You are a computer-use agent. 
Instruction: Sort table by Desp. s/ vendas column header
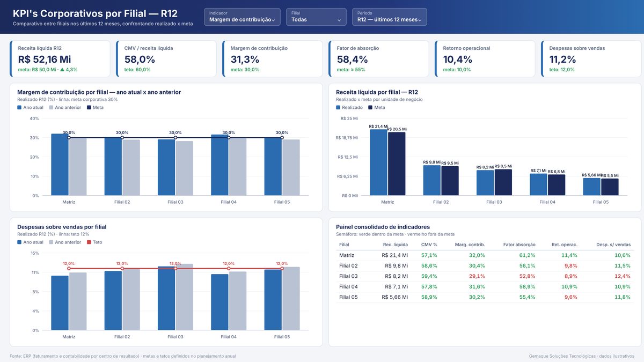[613, 245]
